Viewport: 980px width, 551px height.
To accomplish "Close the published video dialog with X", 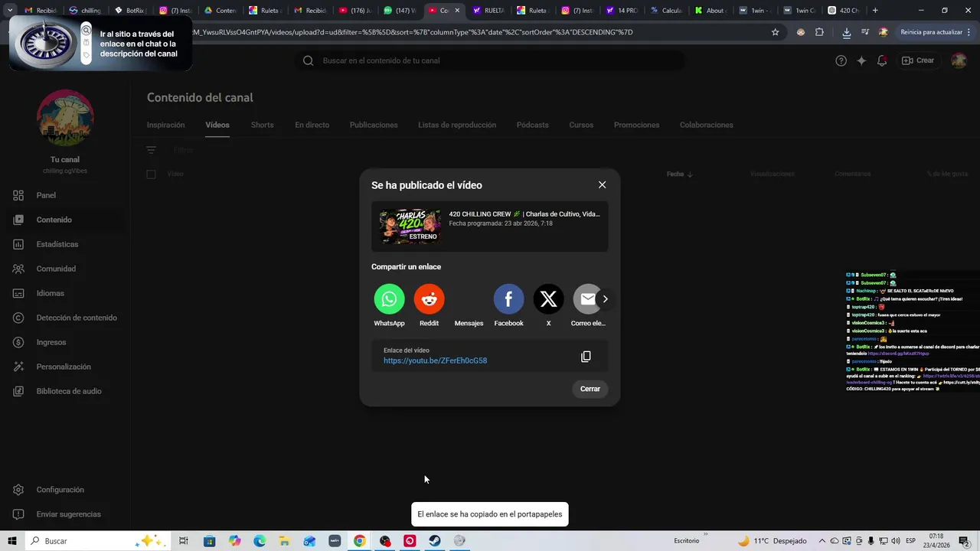I will [602, 185].
